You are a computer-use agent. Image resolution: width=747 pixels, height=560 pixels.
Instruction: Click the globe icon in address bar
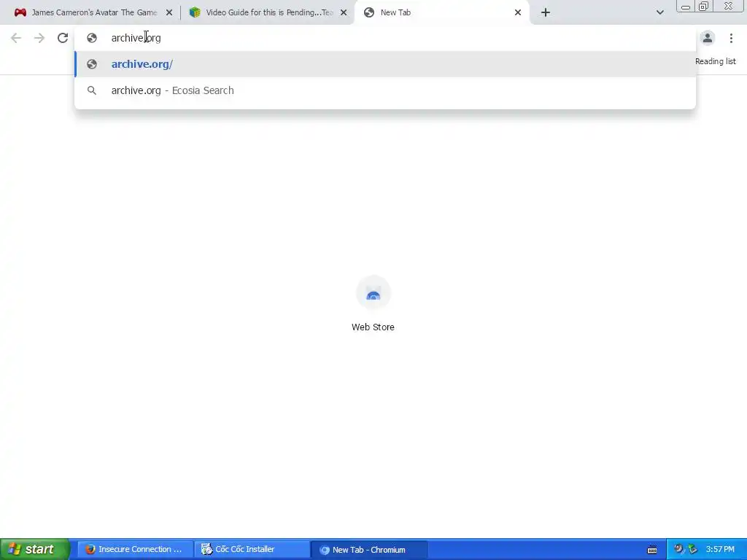point(92,38)
